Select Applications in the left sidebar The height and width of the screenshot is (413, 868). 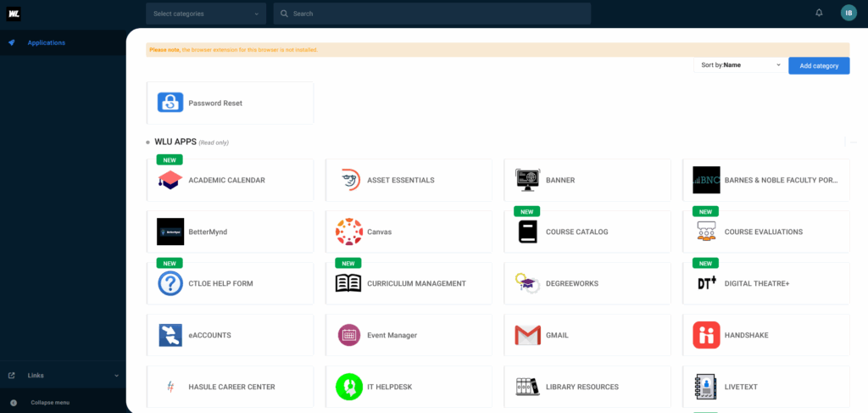tap(46, 42)
